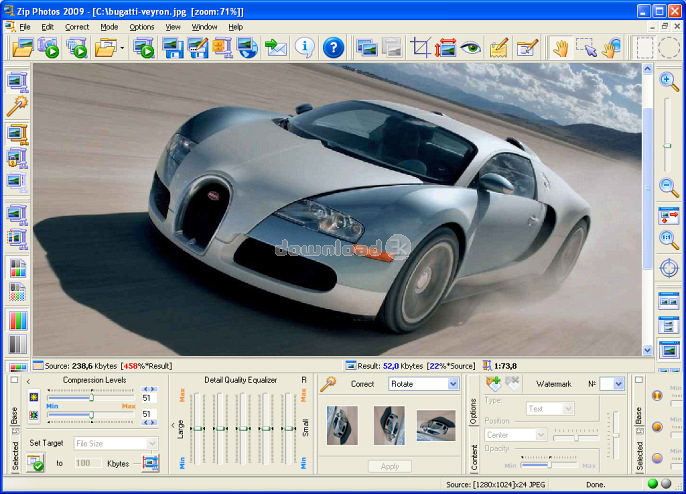Click the 1:1 zoom magnifier icon
This screenshot has width=686, height=494.
[668, 240]
